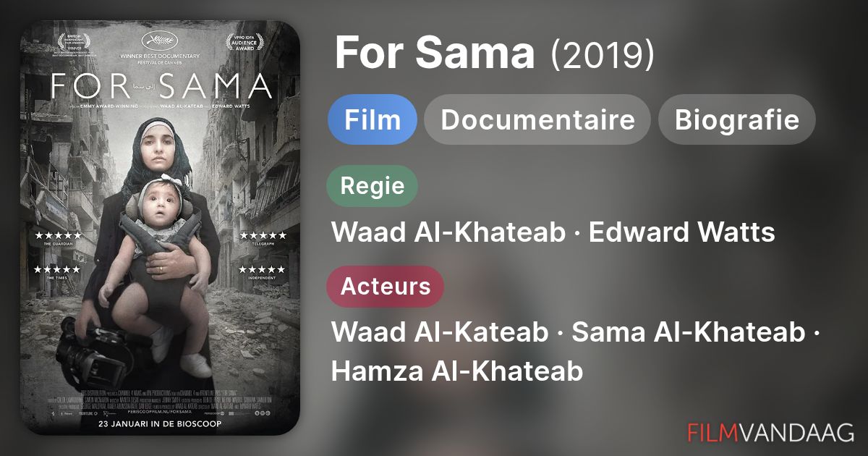Image resolution: width=868 pixels, height=456 pixels.
Task: Open actor Waad Al-Kateab's page
Action: coord(440,333)
